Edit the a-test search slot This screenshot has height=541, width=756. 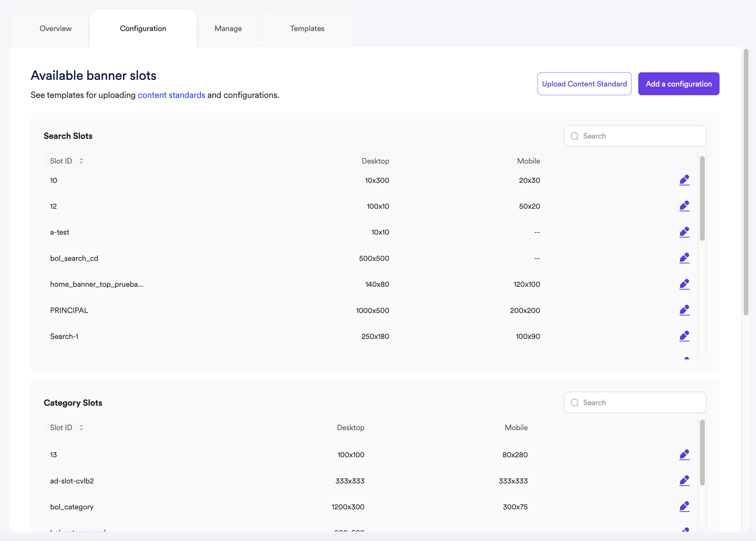(x=684, y=232)
